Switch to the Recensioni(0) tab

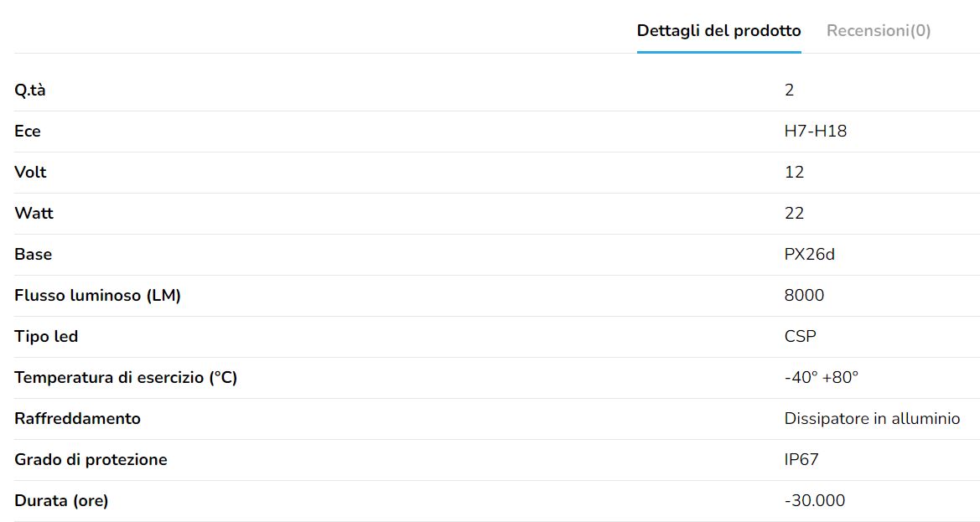pos(878,31)
